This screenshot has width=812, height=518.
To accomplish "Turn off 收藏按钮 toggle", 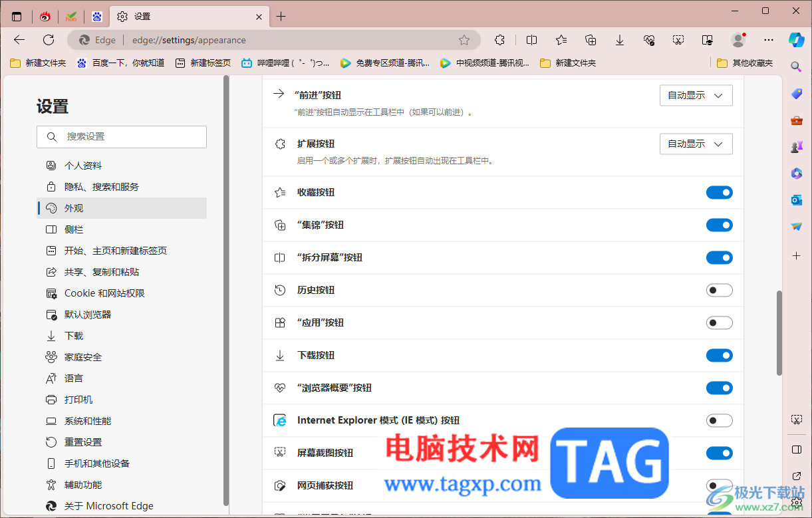I will coord(720,192).
